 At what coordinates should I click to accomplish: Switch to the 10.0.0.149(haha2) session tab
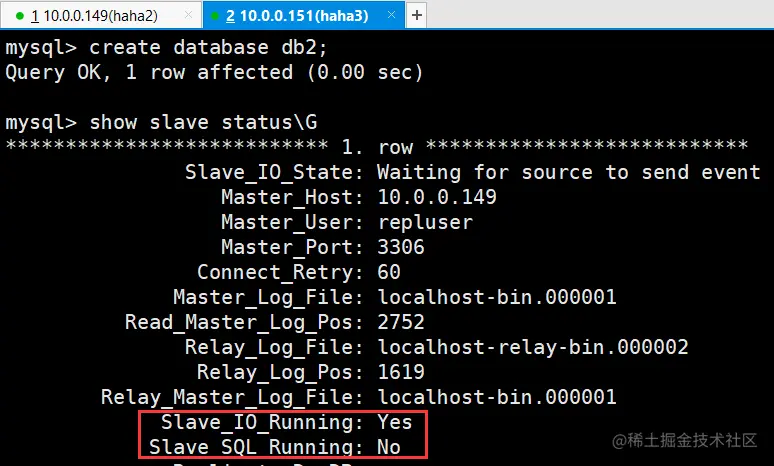[x=101, y=15]
